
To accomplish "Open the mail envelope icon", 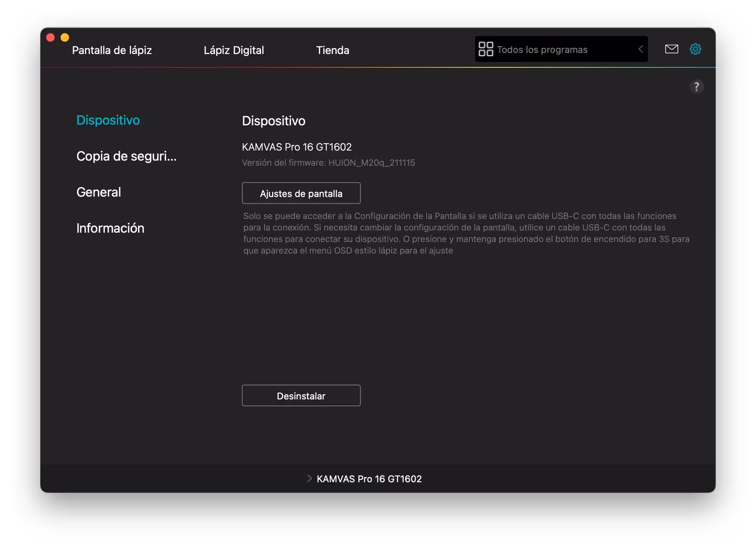I will [671, 49].
